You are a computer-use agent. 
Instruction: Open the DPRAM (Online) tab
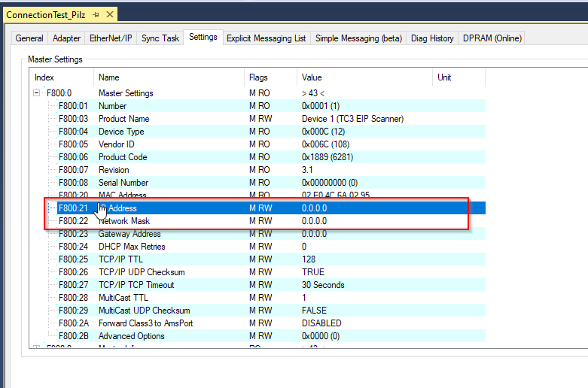[x=492, y=38]
